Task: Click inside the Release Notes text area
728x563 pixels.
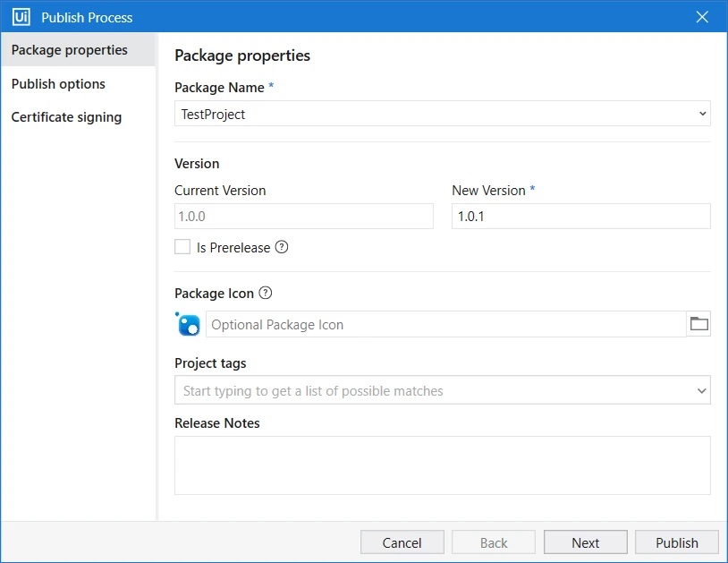Action: click(x=443, y=465)
